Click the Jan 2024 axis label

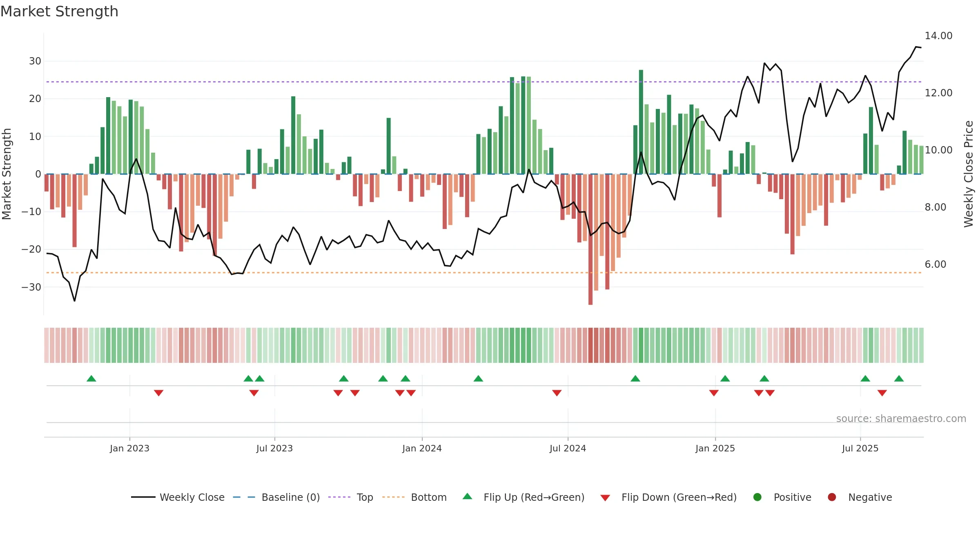422,448
